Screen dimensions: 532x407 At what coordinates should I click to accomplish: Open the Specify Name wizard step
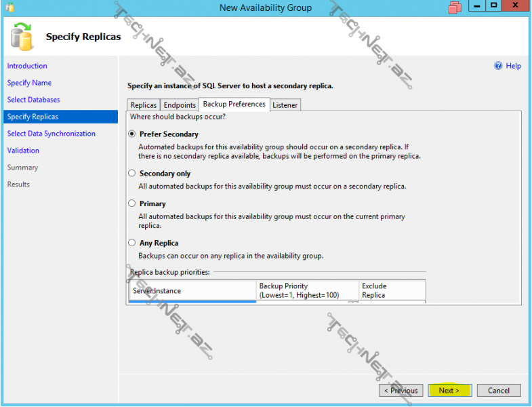(29, 83)
